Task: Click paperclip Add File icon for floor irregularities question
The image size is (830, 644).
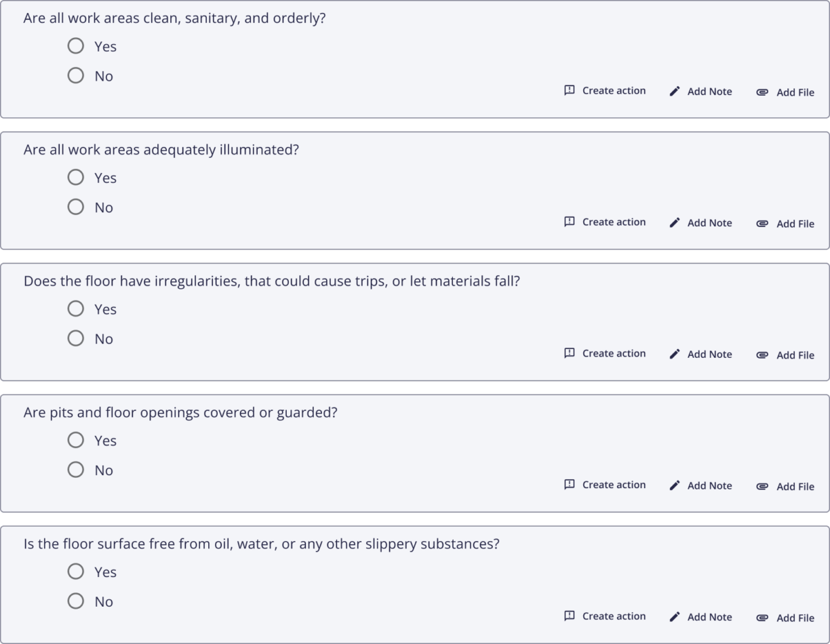Action: pos(762,355)
